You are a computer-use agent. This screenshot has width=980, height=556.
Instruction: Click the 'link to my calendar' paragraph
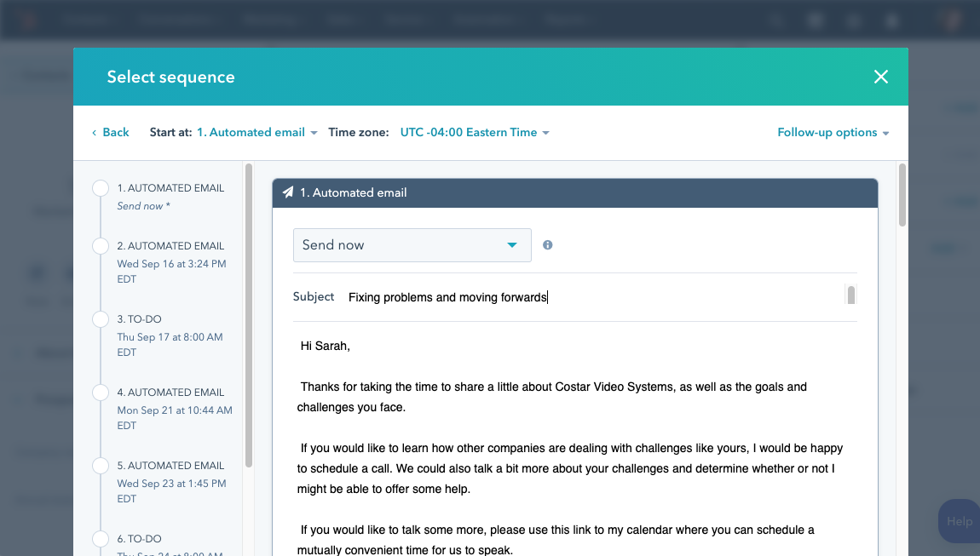point(556,540)
